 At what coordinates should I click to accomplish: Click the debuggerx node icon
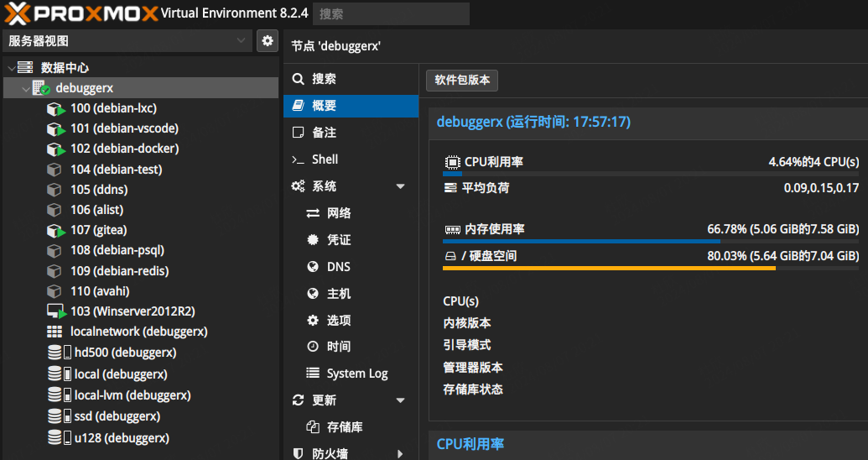click(41, 88)
